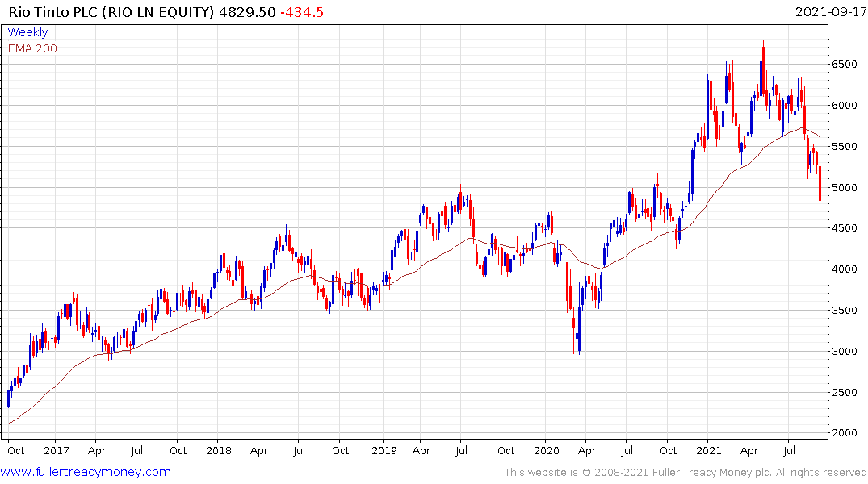
Task: Click the 2500 price axis label
Action: point(845,393)
